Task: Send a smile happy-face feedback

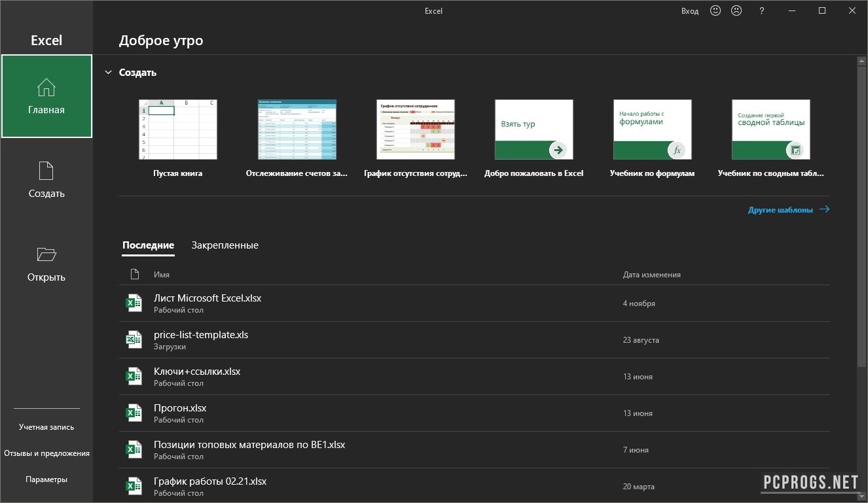Action: [x=715, y=10]
